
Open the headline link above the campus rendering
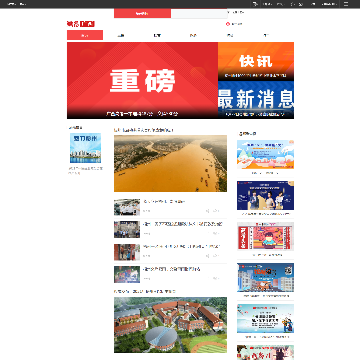coord(145,291)
